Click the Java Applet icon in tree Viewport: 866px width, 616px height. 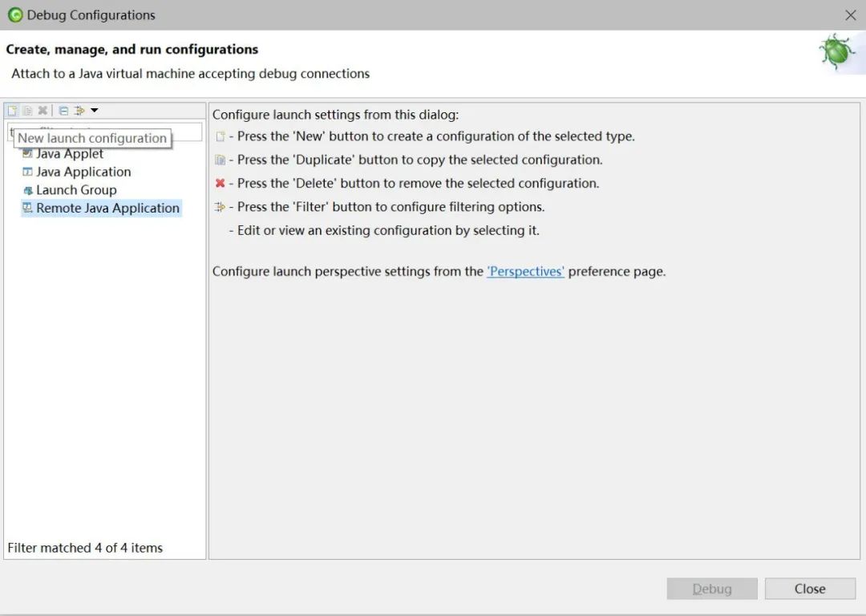pos(28,154)
